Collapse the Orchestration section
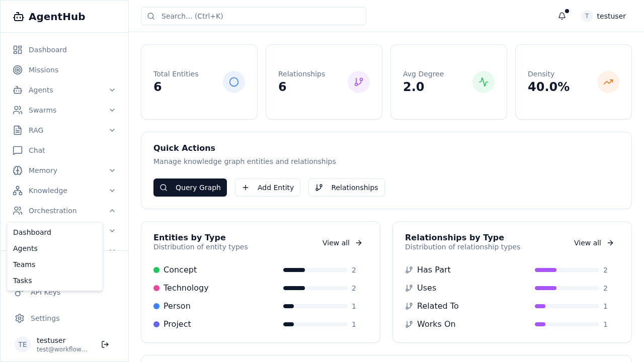644x362 pixels. (112, 211)
